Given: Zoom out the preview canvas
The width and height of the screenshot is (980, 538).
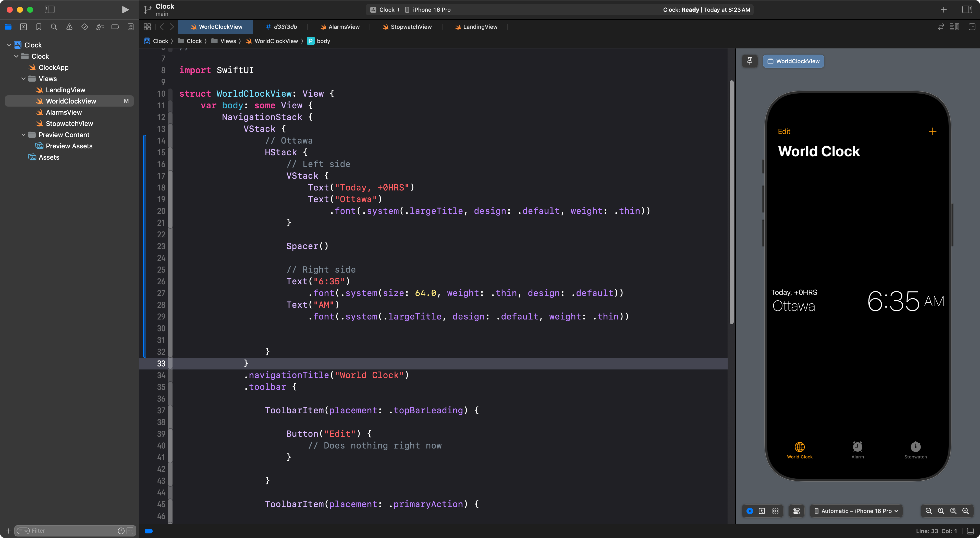Looking at the screenshot, I should [928, 511].
